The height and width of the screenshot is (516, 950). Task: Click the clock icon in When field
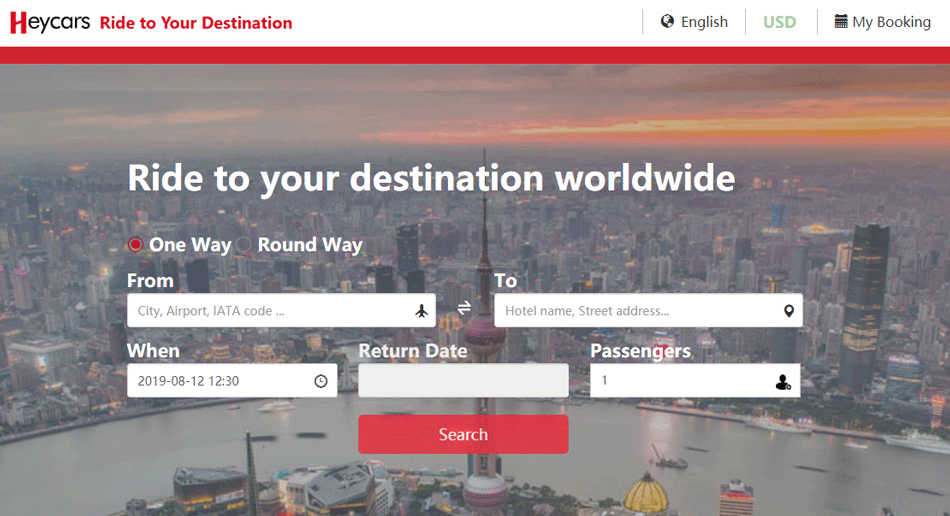[321, 381]
